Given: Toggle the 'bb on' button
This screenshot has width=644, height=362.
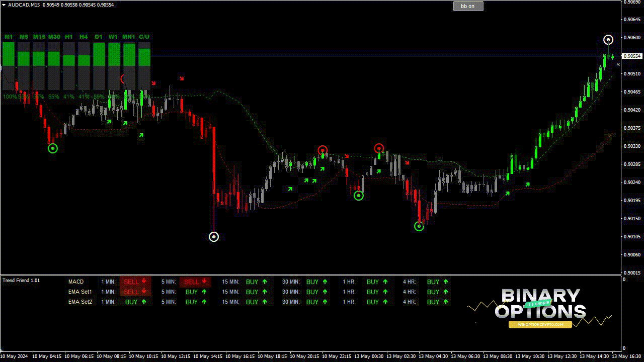Looking at the screenshot, I should [x=468, y=6].
